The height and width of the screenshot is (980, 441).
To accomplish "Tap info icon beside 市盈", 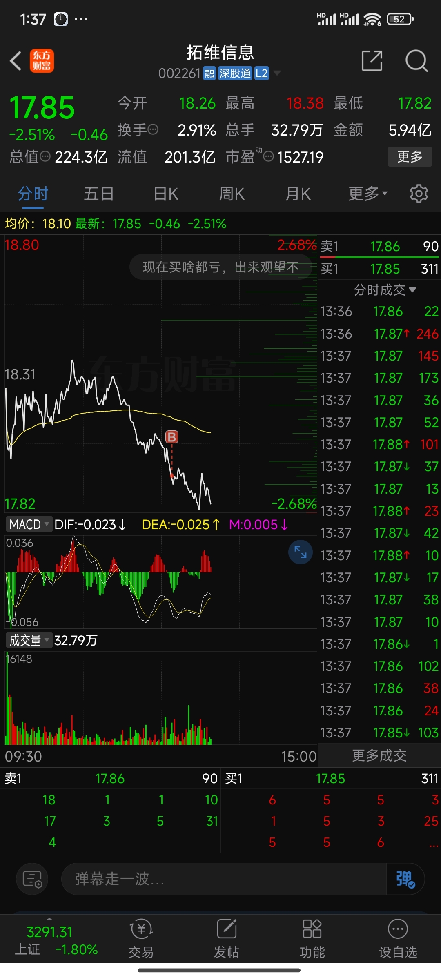I will point(268,156).
